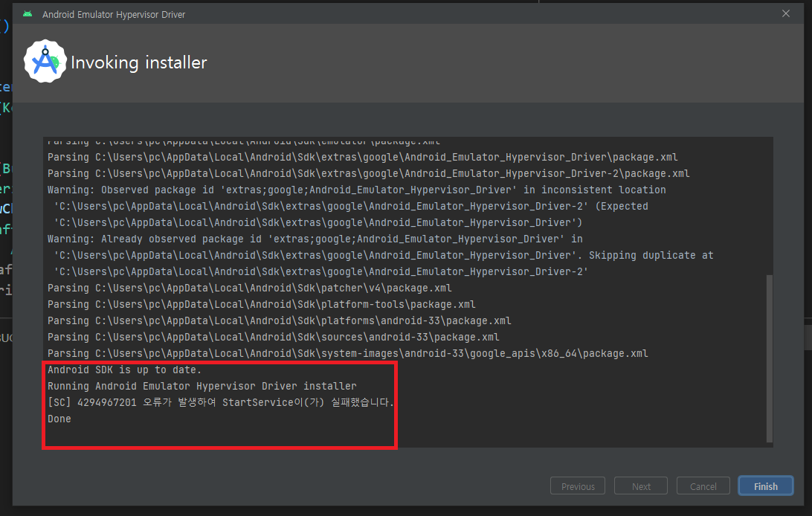The image size is (812, 516).
Task: Click the '[SC] 4294967201' StartService error line
Action: (x=221, y=402)
